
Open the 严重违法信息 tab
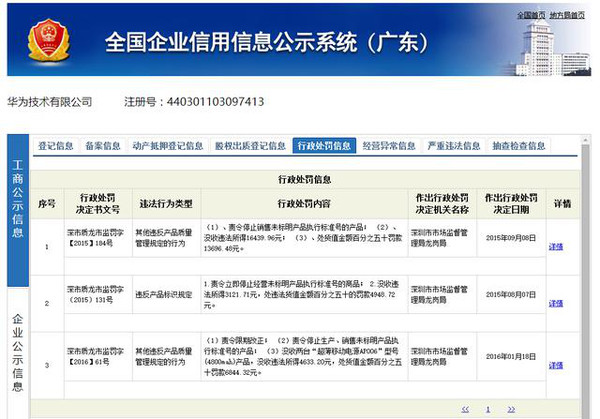(454, 145)
